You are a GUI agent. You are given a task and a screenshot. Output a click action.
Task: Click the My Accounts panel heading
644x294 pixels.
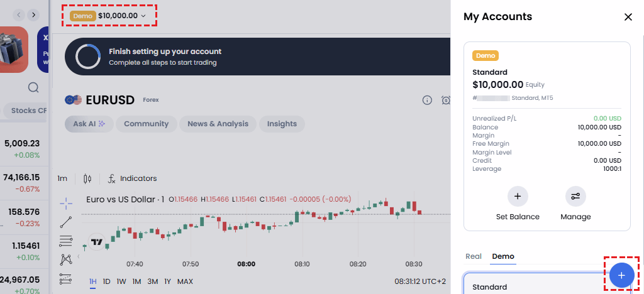point(498,17)
